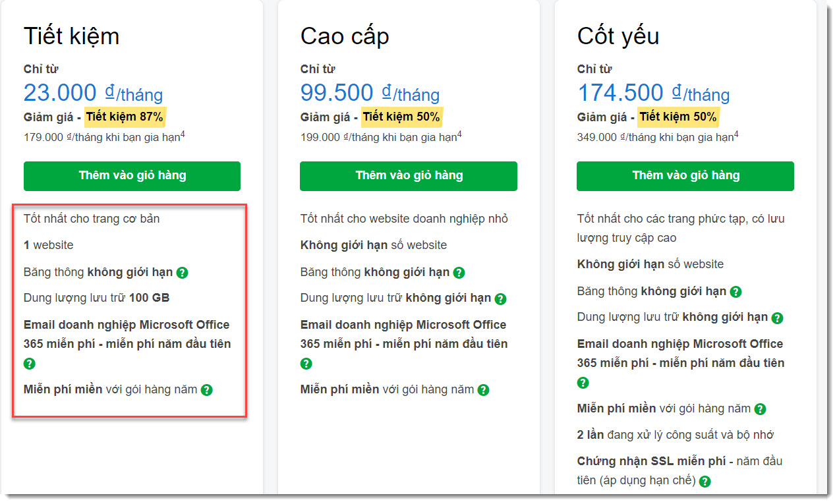
Task: Open currency link next to 99.500 price
Action: point(387,92)
